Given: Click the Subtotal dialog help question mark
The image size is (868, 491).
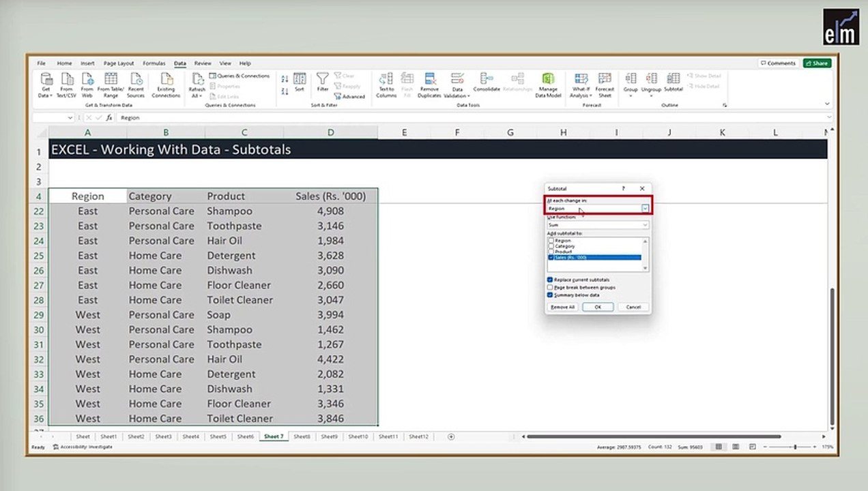Looking at the screenshot, I should pyautogui.click(x=623, y=188).
